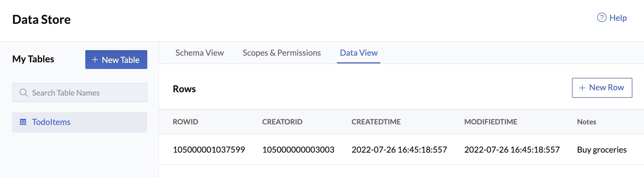Click the CREATEDTIME column header

[376, 122]
